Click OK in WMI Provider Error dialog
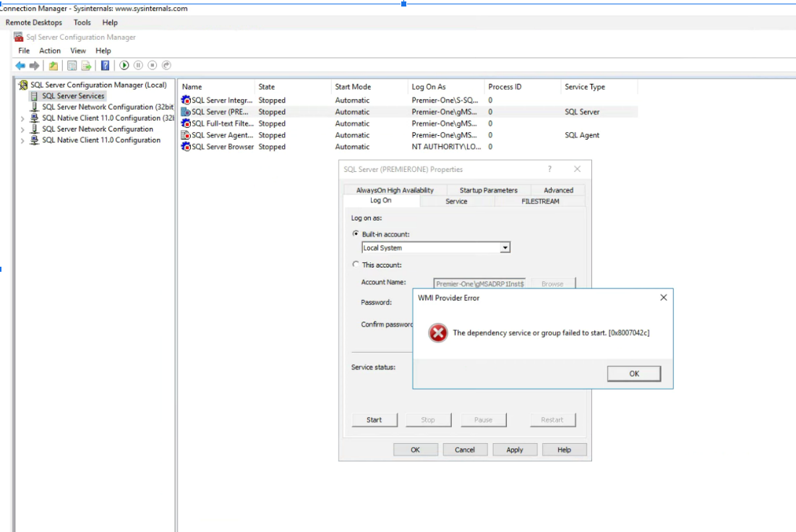The image size is (796, 532). tap(633, 374)
